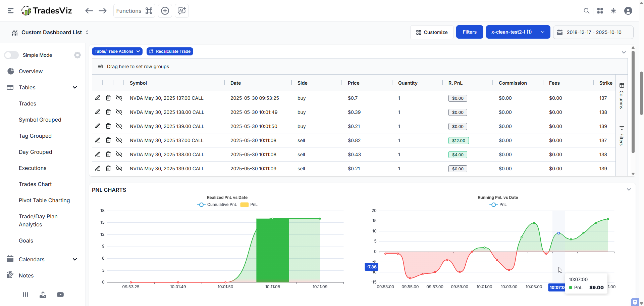Unlink the NVDA 139.00 CALL sell row
The height and width of the screenshot is (306, 644).
[119, 168]
